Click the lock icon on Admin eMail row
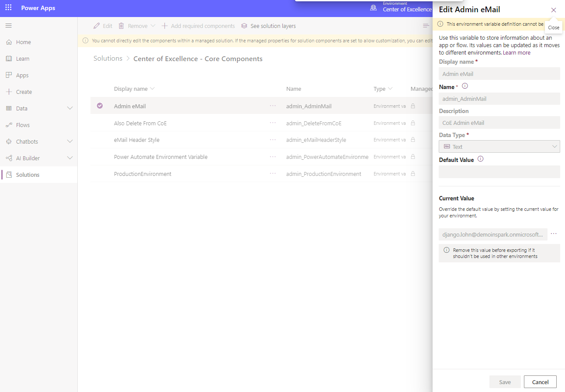The image size is (565, 392). (412, 106)
